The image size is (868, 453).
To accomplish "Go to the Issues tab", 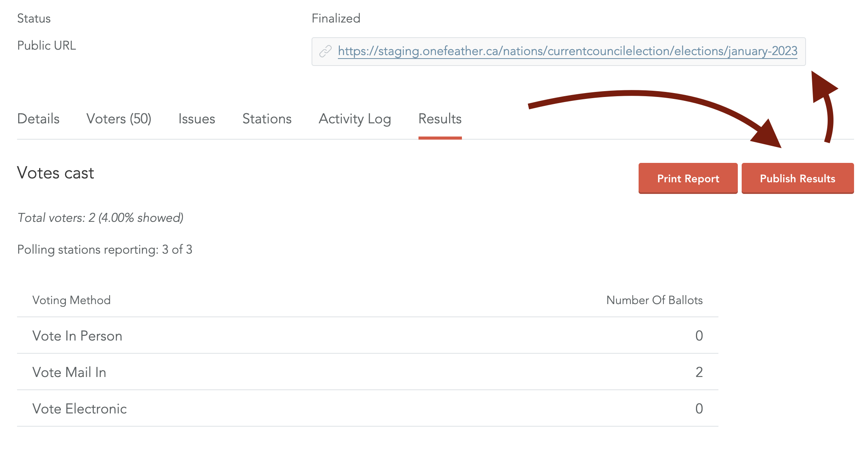I will coord(197,119).
